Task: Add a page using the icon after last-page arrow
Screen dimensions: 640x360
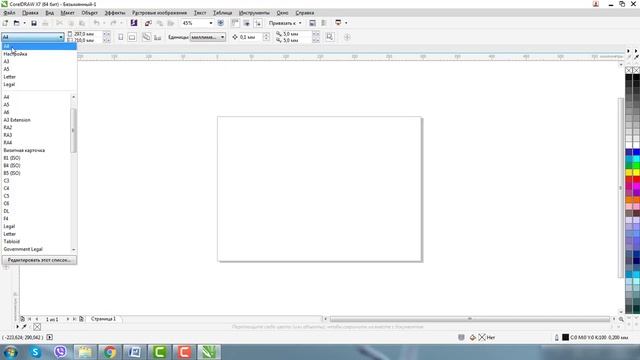Action: coord(81,319)
